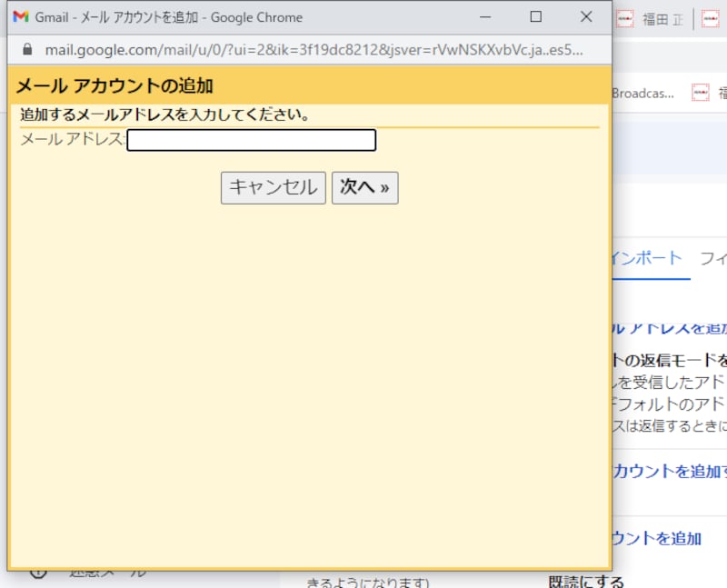Select the 既読にする option
The width and height of the screenshot is (727, 588).
[x=586, y=581]
